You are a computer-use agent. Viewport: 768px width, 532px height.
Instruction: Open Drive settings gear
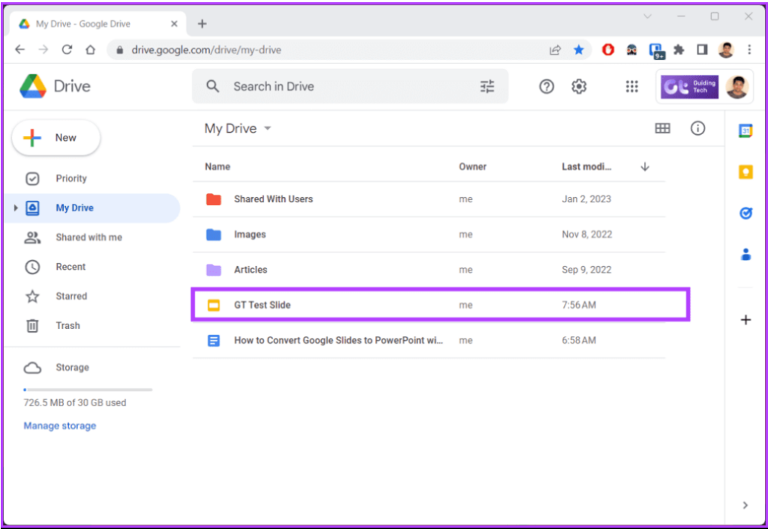coord(579,86)
